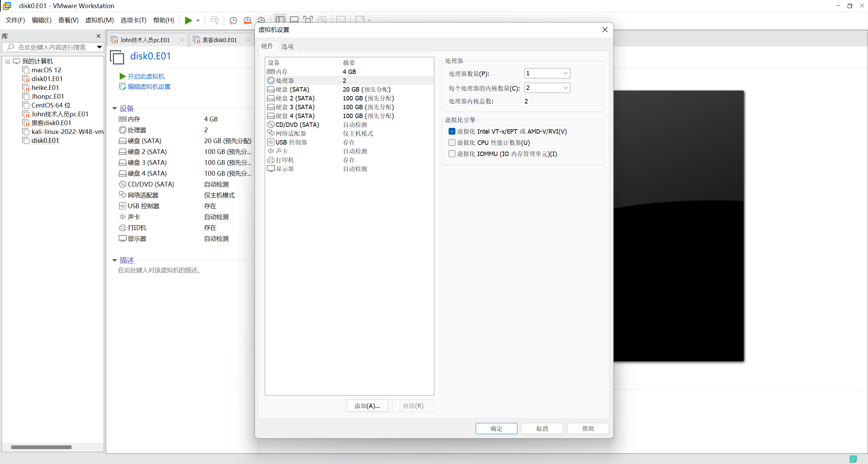Click the 添加(A) button to add hardware

(367, 406)
